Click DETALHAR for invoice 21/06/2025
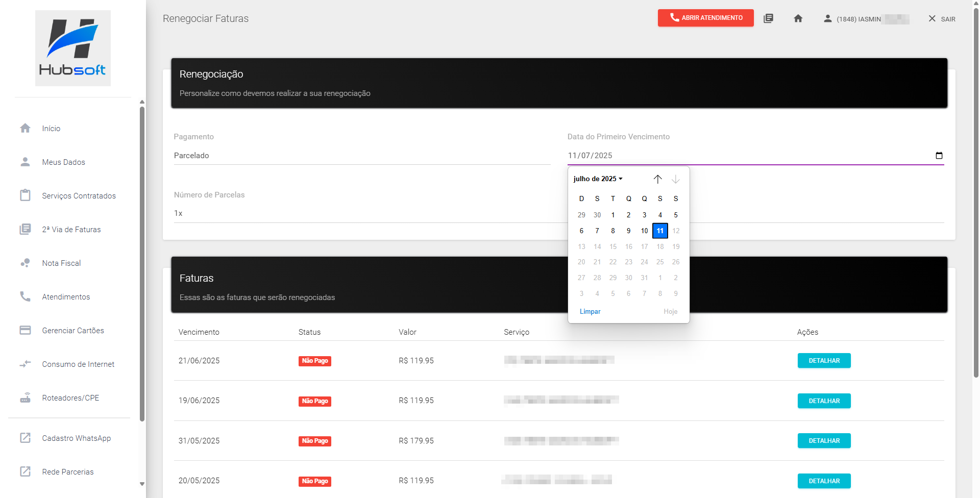Viewport: 980px width, 498px height. pyautogui.click(x=824, y=361)
